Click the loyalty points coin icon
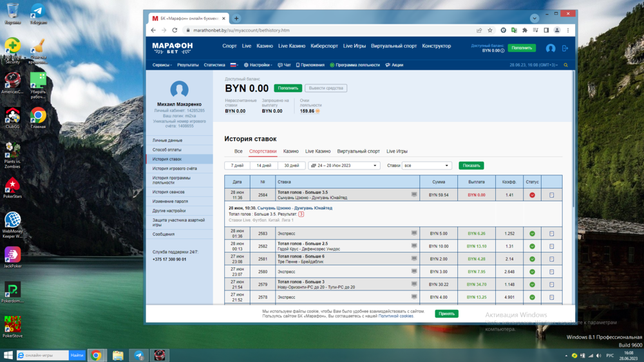Image resolution: width=644 pixels, height=362 pixels. pos(317,111)
